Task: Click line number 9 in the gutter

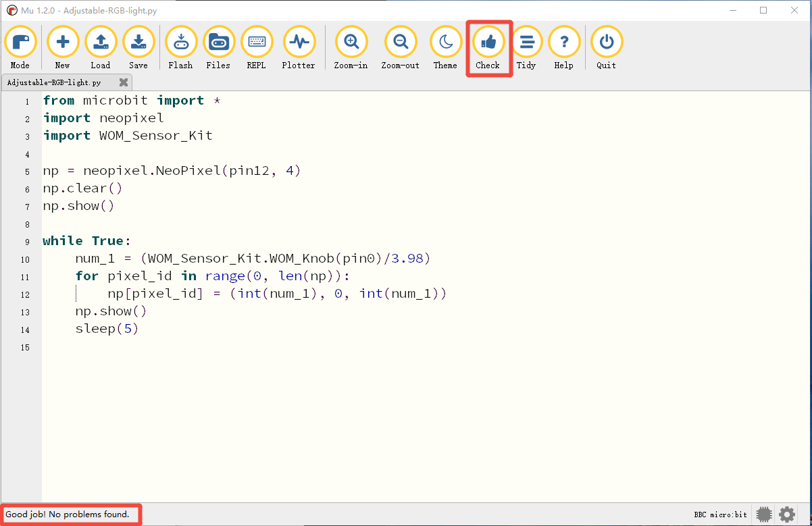Action: click(x=26, y=242)
